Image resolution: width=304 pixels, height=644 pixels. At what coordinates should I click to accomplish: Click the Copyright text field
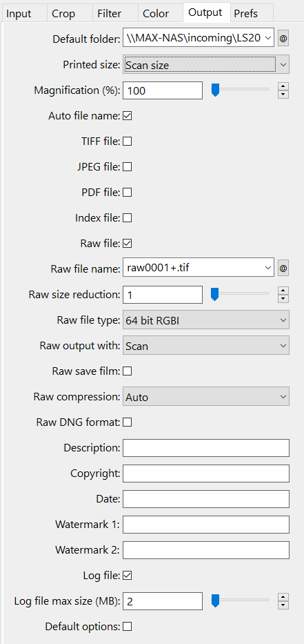[206, 473]
